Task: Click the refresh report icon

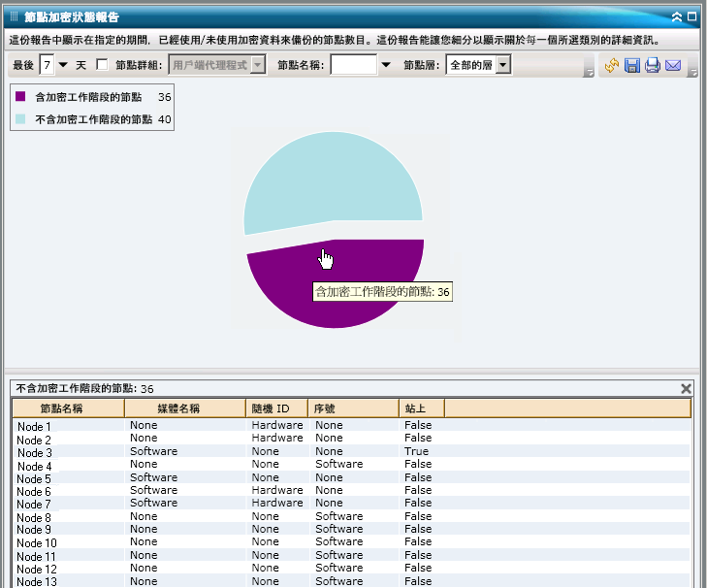Action: [611, 66]
